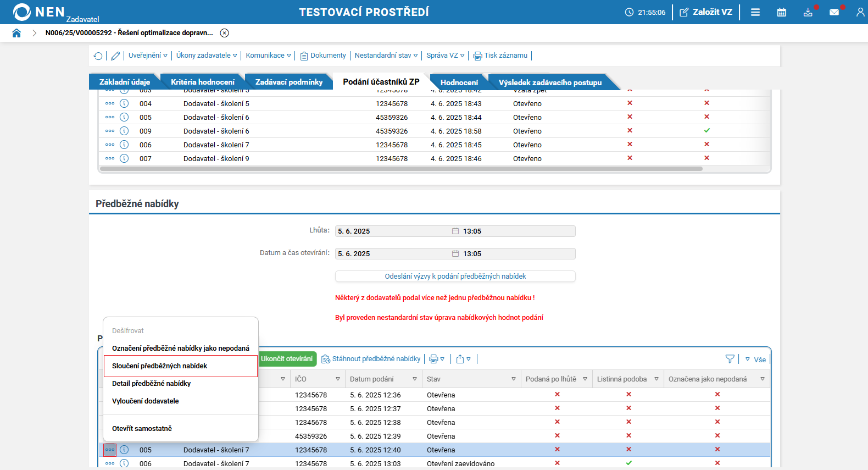Open hamburger menu in header
The height and width of the screenshot is (470, 868).
[x=755, y=12]
